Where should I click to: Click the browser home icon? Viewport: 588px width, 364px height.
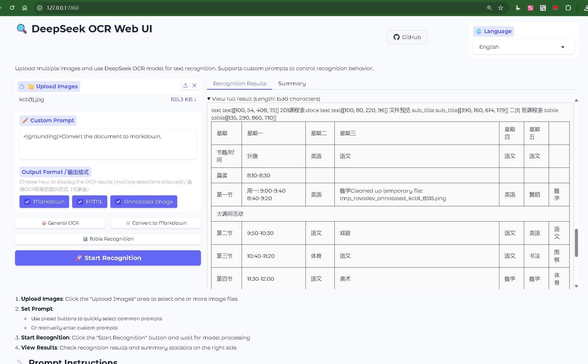tap(25, 8)
